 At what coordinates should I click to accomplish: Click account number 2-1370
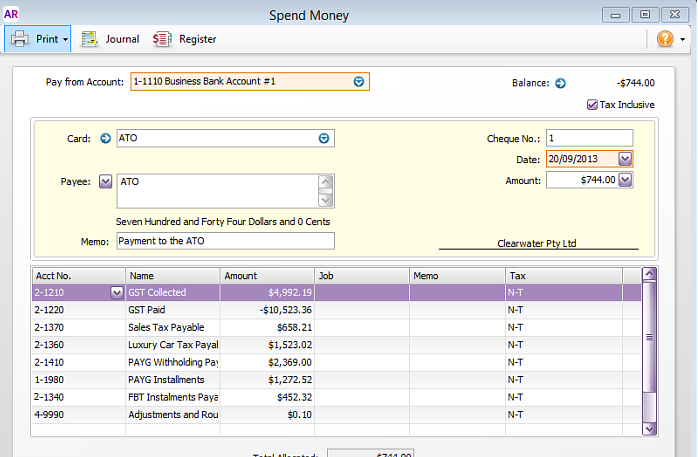(49, 328)
